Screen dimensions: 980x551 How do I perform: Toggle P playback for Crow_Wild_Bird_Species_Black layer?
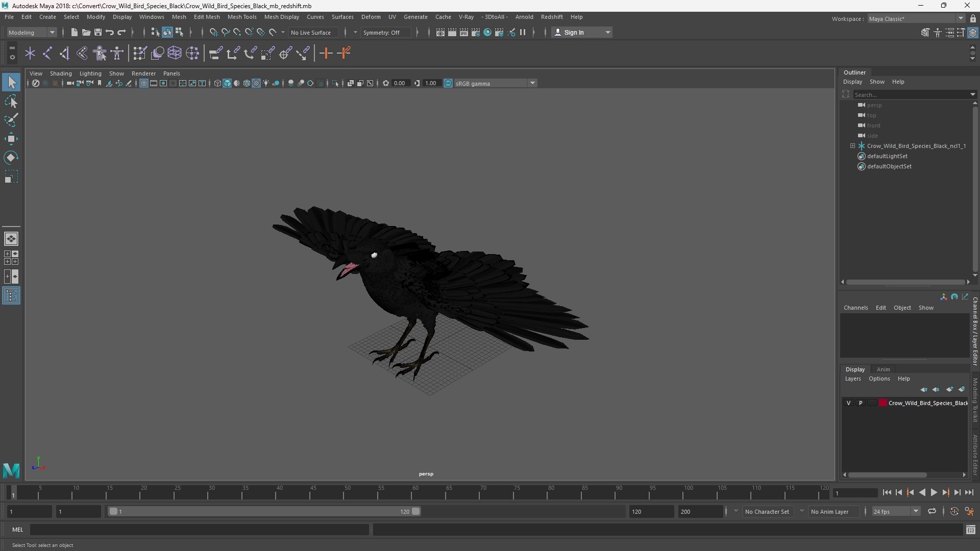(x=861, y=403)
